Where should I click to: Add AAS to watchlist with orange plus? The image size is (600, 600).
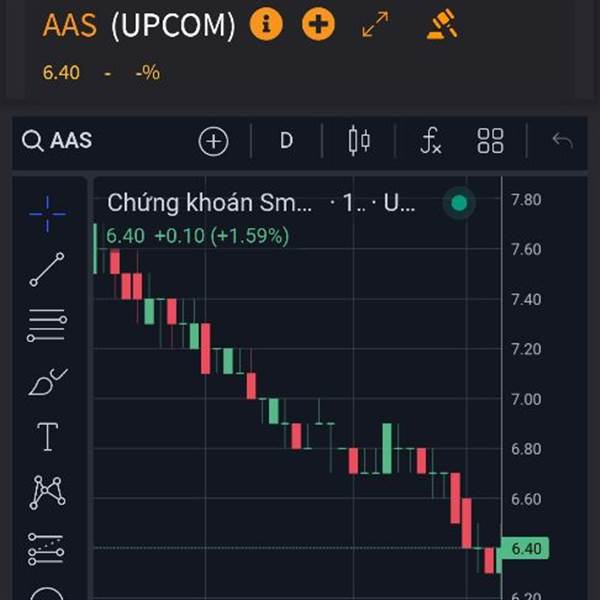[x=318, y=24]
